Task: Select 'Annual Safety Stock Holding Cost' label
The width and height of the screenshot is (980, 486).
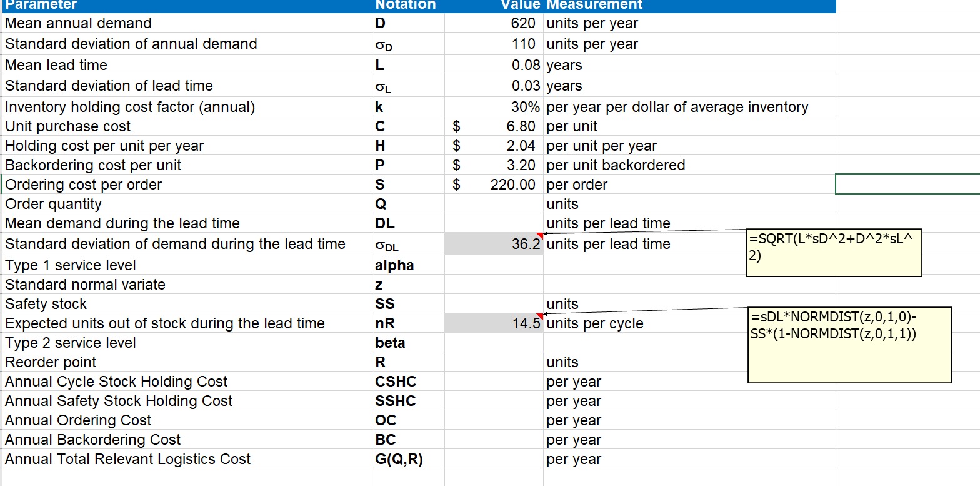Action: [119, 401]
